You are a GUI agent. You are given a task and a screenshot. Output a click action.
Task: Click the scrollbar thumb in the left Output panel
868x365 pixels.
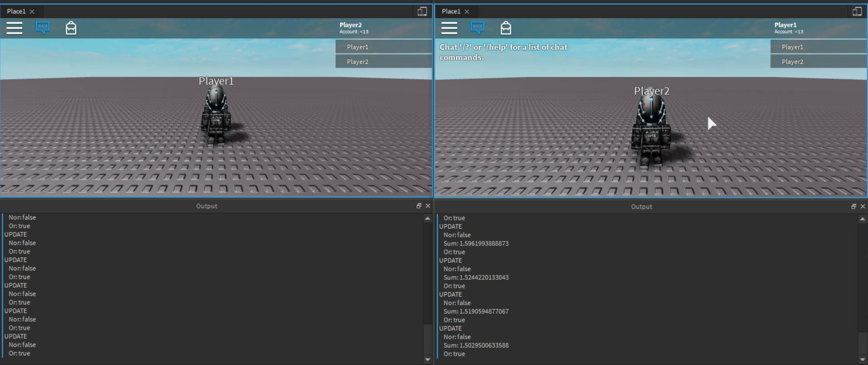click(428, 339)
